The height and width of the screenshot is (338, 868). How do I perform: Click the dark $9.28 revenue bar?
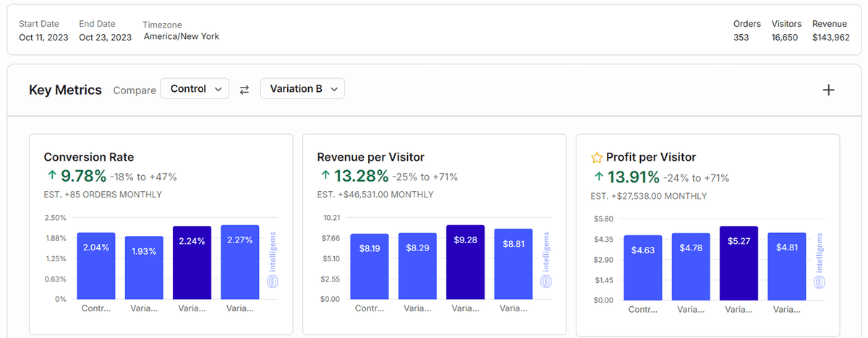tap(465, 262)
